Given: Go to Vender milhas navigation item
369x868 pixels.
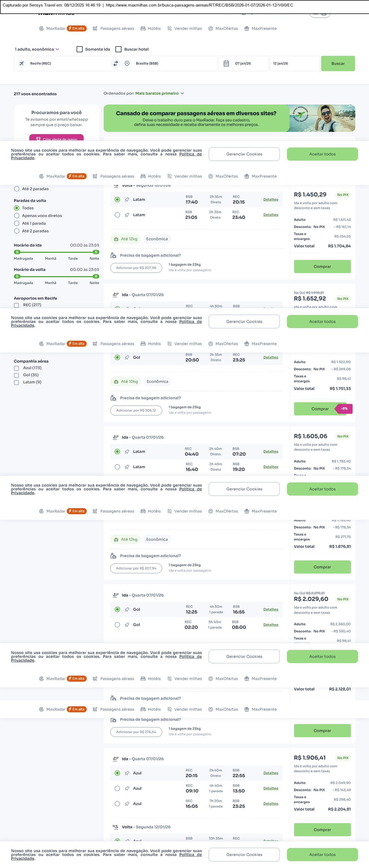Looking at the screenshot, I should tap(184, 29).
